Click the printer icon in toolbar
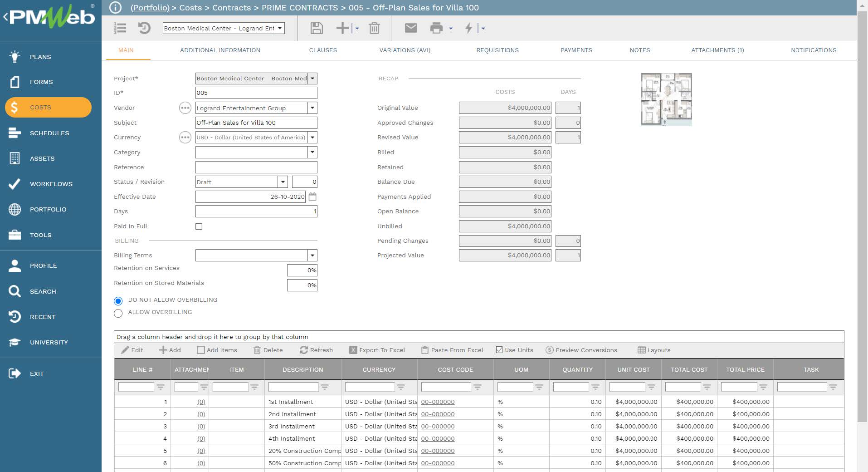This screenshot has height=472, width=868. [436, 28]
